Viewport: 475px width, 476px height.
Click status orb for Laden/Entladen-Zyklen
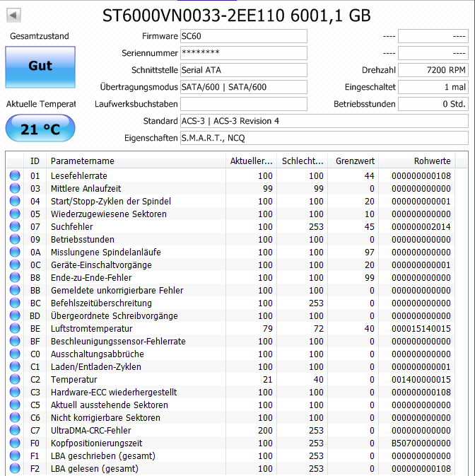click(15, 366)
